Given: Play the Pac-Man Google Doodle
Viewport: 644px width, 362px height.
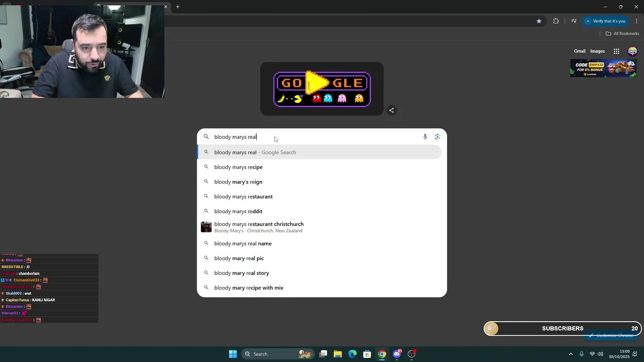Looking at the screenshot, I should pyautogui.click(x=317, y=83).
